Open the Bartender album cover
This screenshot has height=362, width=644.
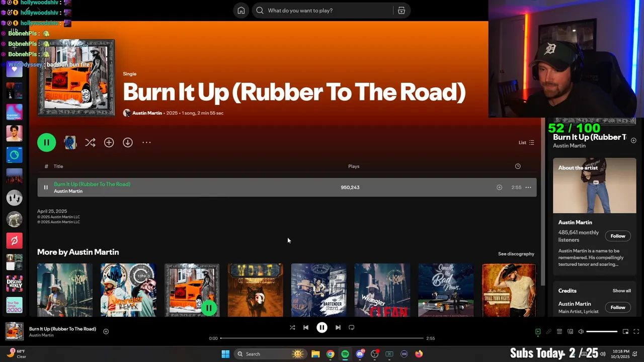coord(318,290)
